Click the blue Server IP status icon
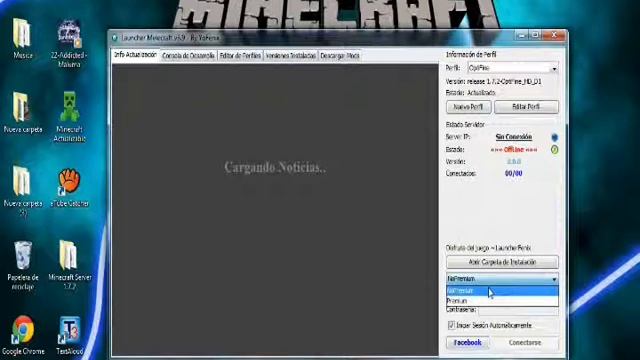640x360 pixels. click(554, 137)
